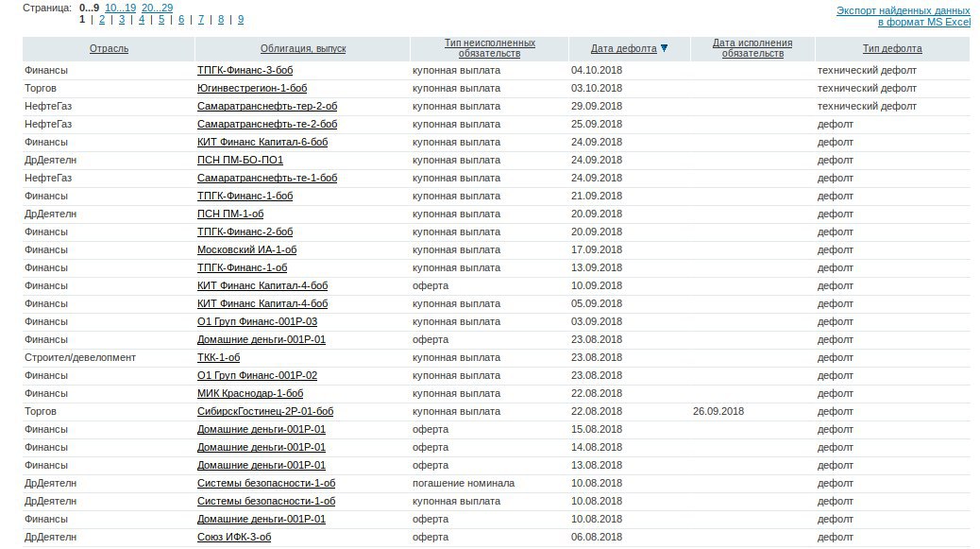Go to page range 10...19
Viewport: 980px width, 549px height.
tap(120, 8)
